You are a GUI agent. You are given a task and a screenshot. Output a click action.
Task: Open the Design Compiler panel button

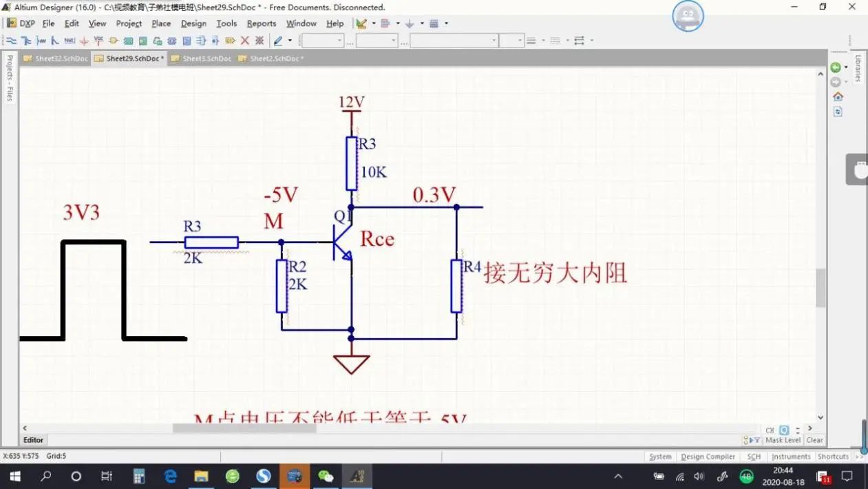(x=708, y=457)
